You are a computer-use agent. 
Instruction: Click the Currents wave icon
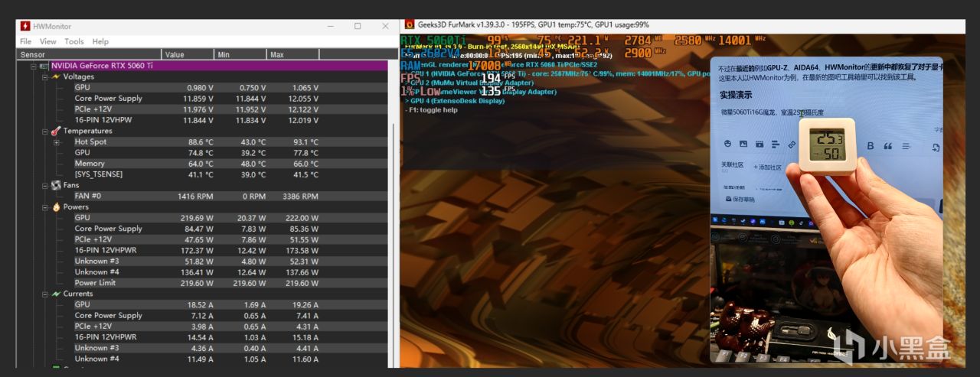[x=56, y=294]
